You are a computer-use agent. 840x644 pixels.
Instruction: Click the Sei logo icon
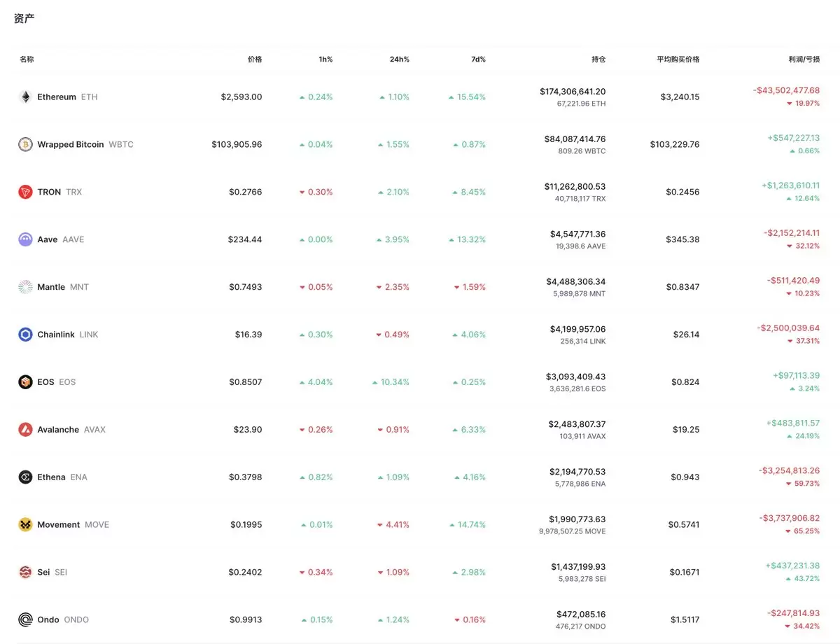[x=25, y=572]
